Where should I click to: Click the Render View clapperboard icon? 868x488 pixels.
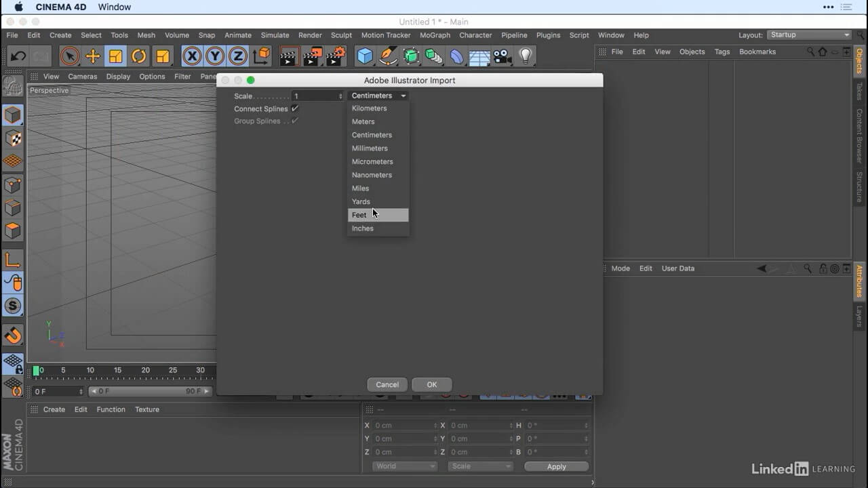290,56
